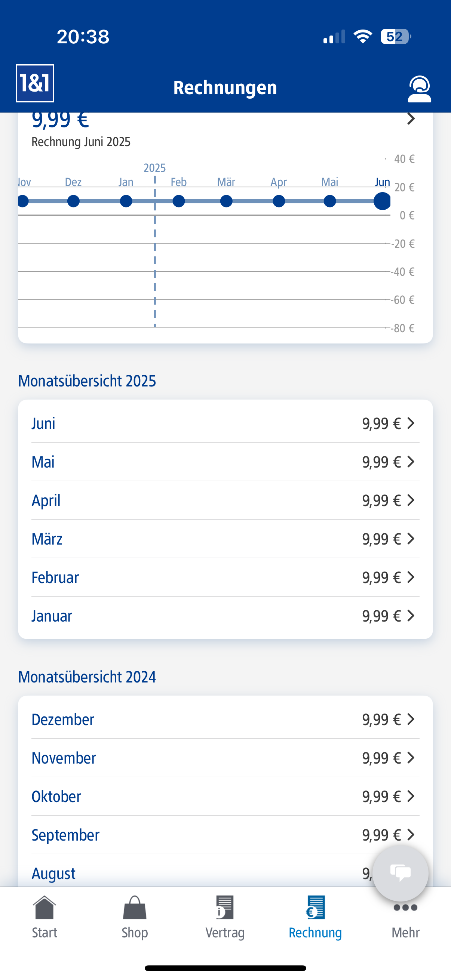Tap the Apr data point on chart
This screenshot has height=980, width=451.
279,201
